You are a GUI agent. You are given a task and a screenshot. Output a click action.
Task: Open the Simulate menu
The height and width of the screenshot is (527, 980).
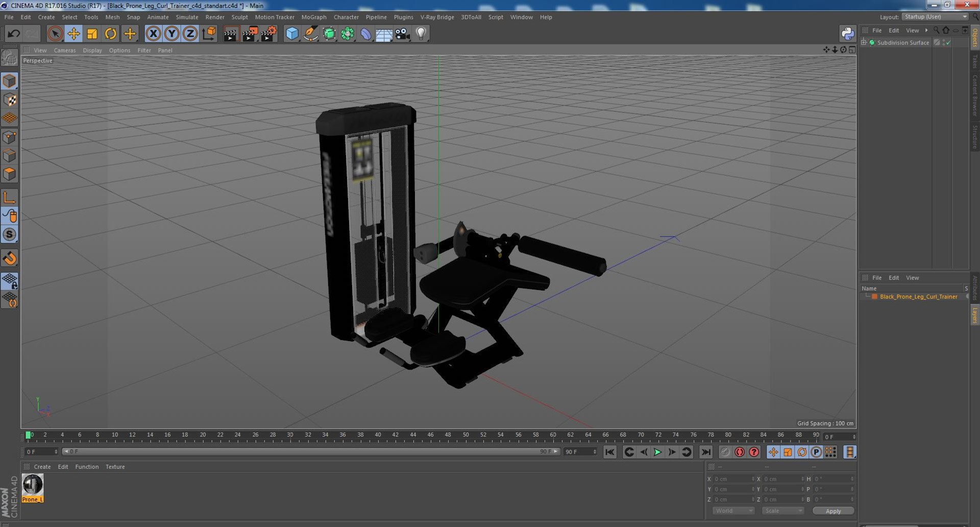pos(187,17)
